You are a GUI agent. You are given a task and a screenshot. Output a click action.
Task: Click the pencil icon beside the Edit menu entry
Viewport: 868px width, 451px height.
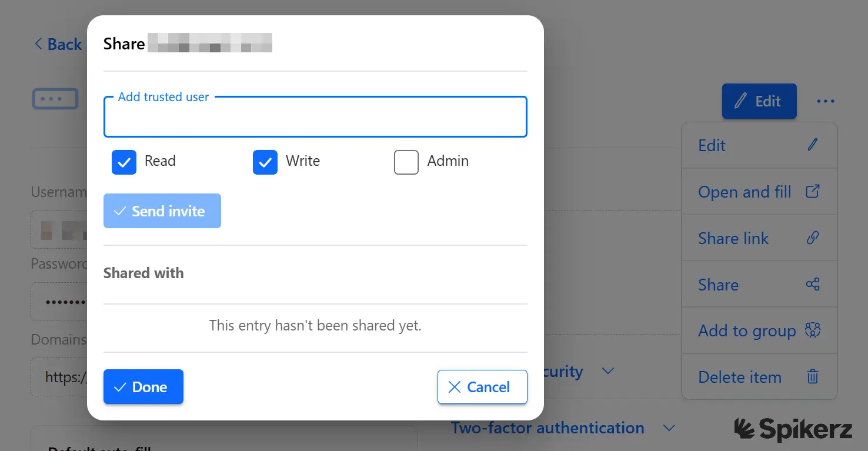(813, 144)
